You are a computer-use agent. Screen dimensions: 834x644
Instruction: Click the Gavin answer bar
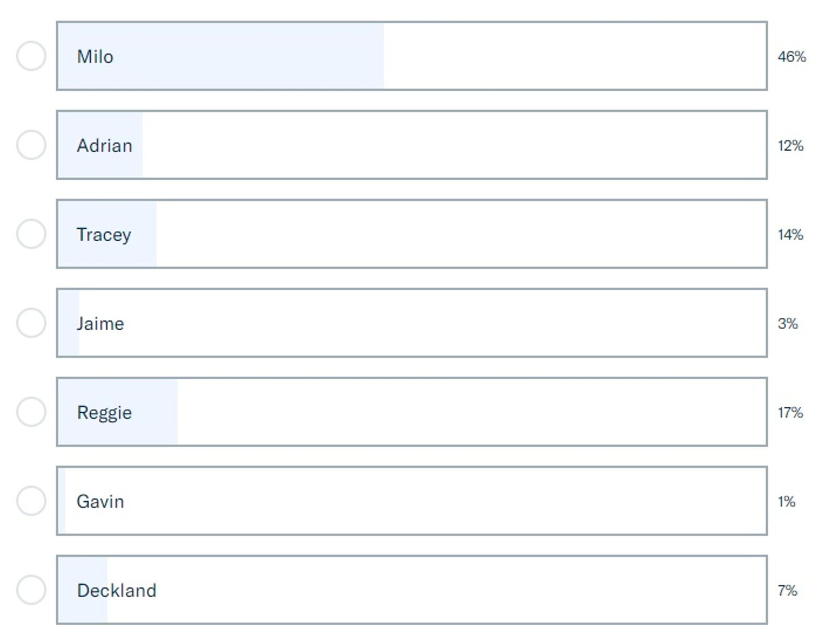coord(412,501)
